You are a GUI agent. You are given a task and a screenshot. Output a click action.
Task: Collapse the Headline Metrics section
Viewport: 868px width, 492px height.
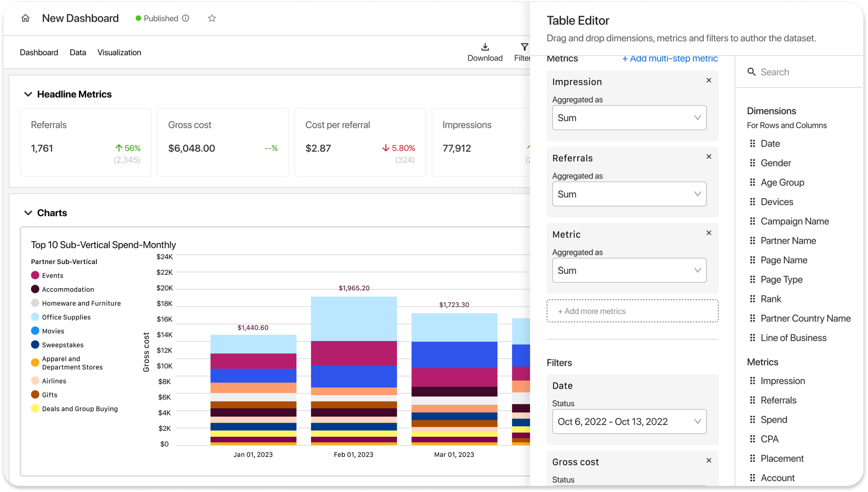pyautogui.click(x=28, y=94)
